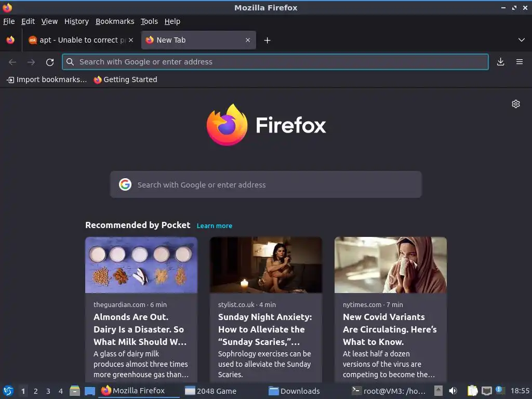Screen dimensions: 532x399
Task: Open the Sunday Night Anxiety article image
Action: (x=265, y=265)
